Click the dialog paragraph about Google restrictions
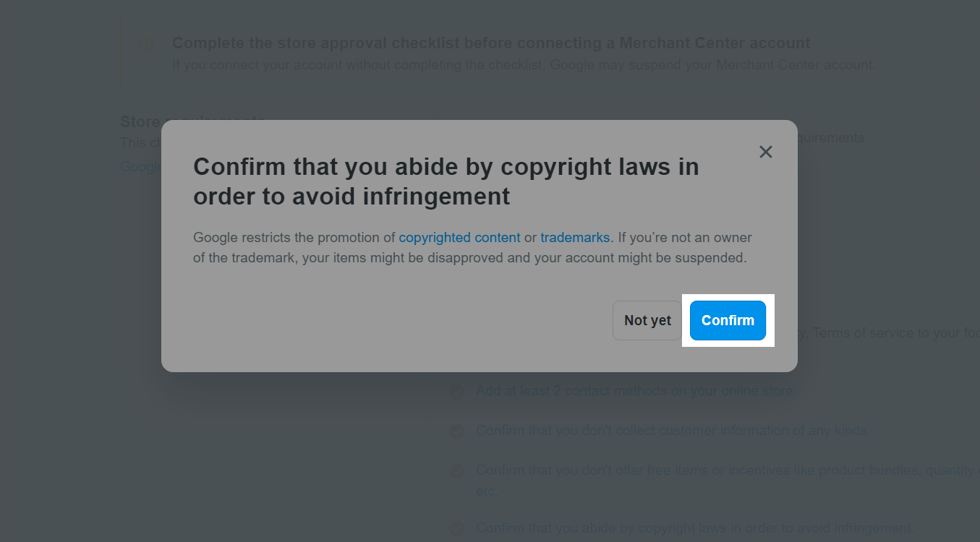Image resolution: width=980 pixels, height=542 pixels. [472, 247]
